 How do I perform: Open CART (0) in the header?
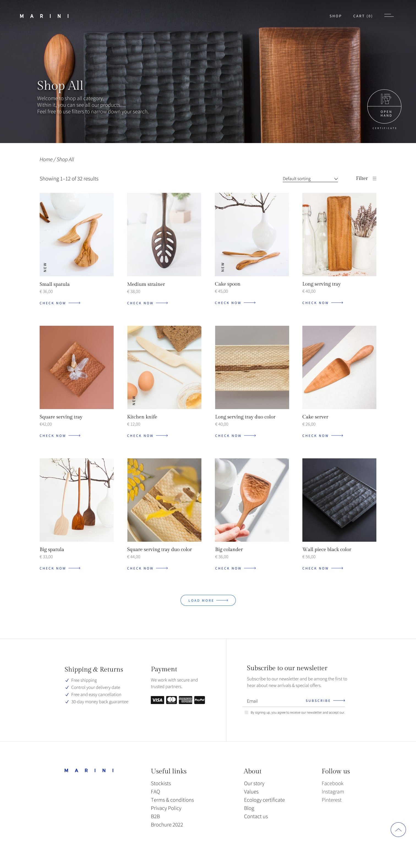363,16
